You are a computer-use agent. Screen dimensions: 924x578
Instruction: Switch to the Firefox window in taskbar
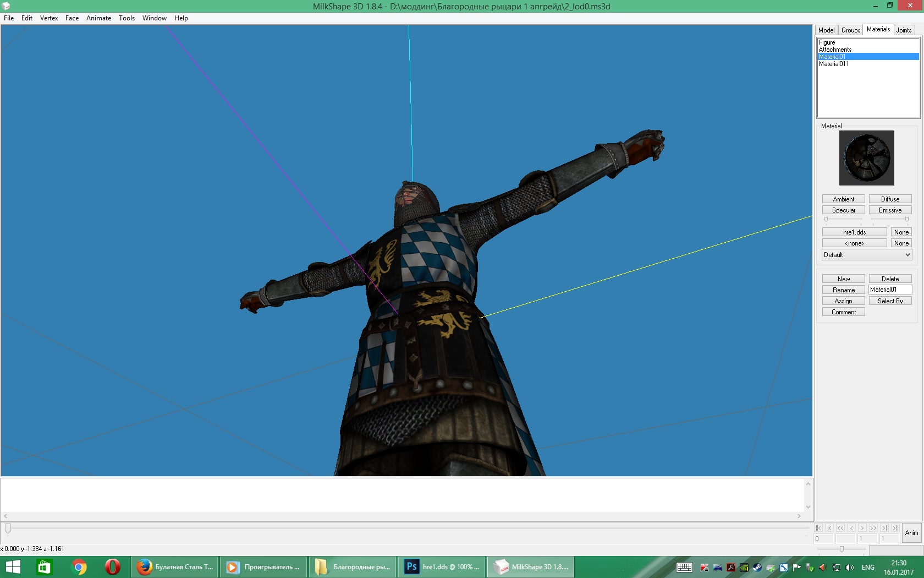coord(175,567)
